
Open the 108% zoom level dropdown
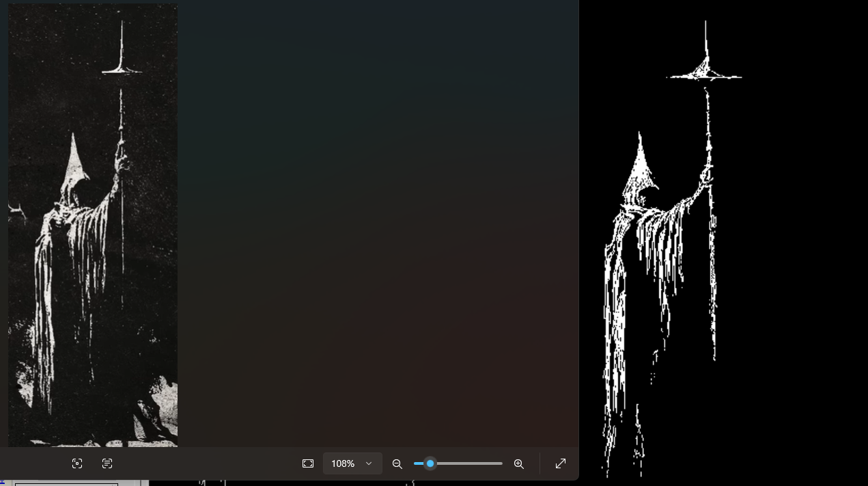(352, 463)
